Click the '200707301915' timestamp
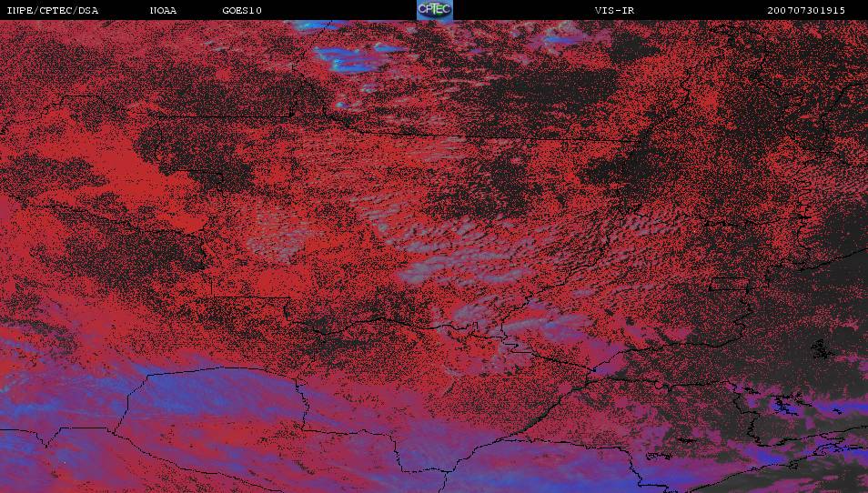Viewport: 868px width, 493px height. [806, 11]
